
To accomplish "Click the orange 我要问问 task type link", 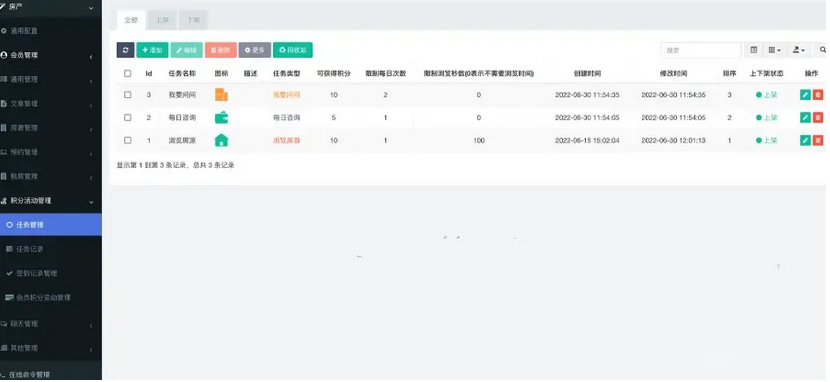I will [286, 95].
